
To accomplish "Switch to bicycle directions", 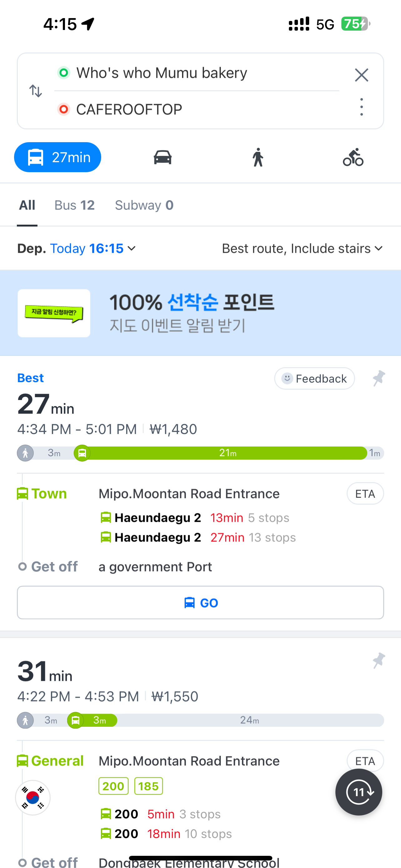I will pos(353,157).
